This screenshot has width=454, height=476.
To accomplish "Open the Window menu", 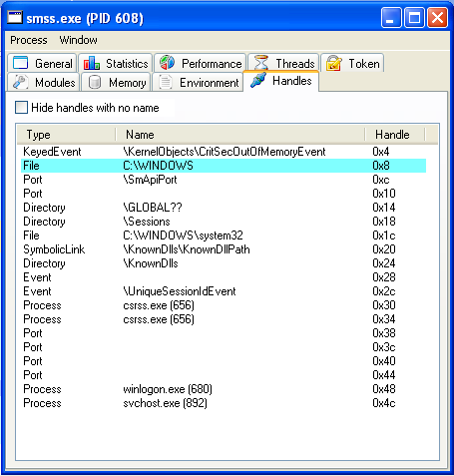I will point(79,40).
